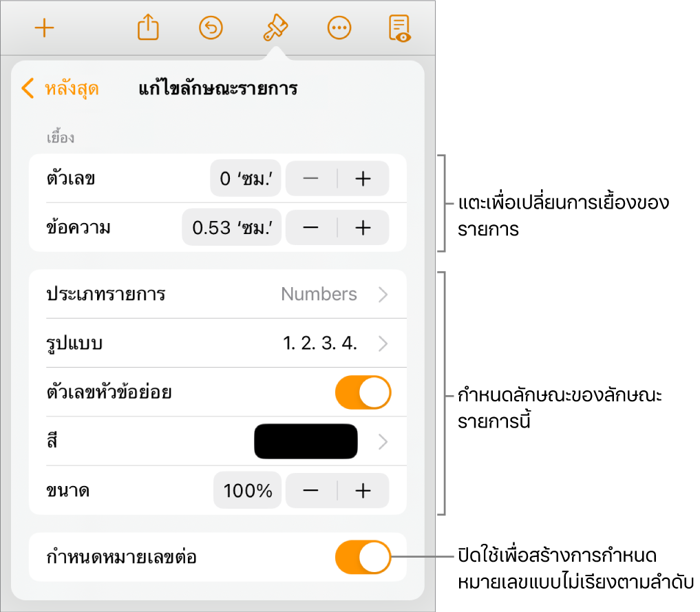Increase the ตัวเลข indent with plus stepper
Image resolution: width=700 pixels, height=612 pixels.
(363, 178)
